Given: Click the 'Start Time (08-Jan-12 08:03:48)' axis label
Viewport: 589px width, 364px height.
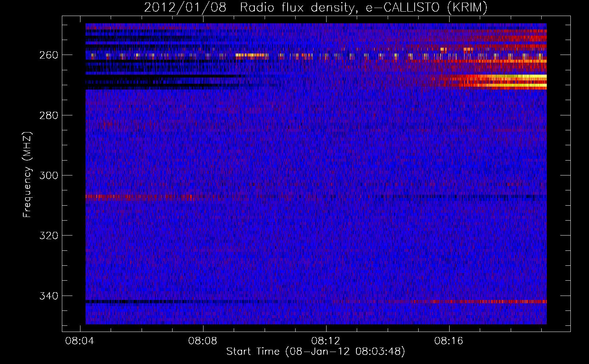Looking at the screenshot, I should point(316,352).
